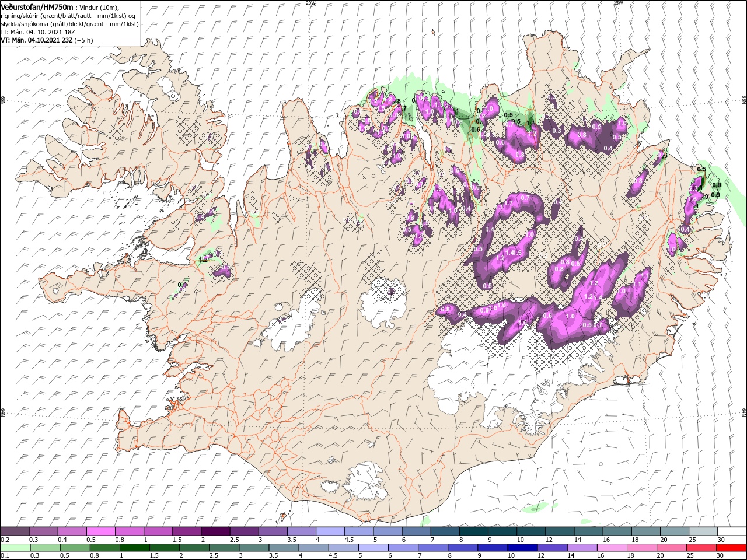Pick the 20 grey-teal swatch in upper legend
Screen dimensions: 747x560
(674, 531)
